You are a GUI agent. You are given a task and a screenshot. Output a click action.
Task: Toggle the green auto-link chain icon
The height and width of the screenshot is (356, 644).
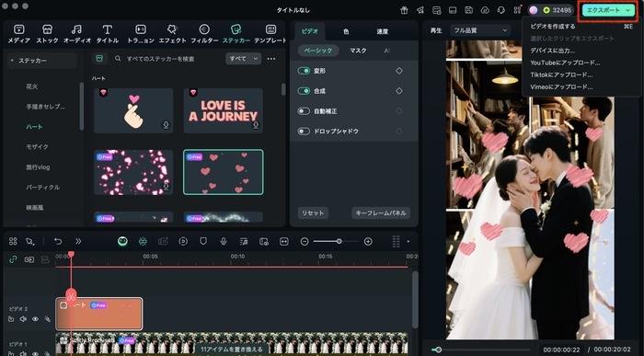tap(13, 259)
